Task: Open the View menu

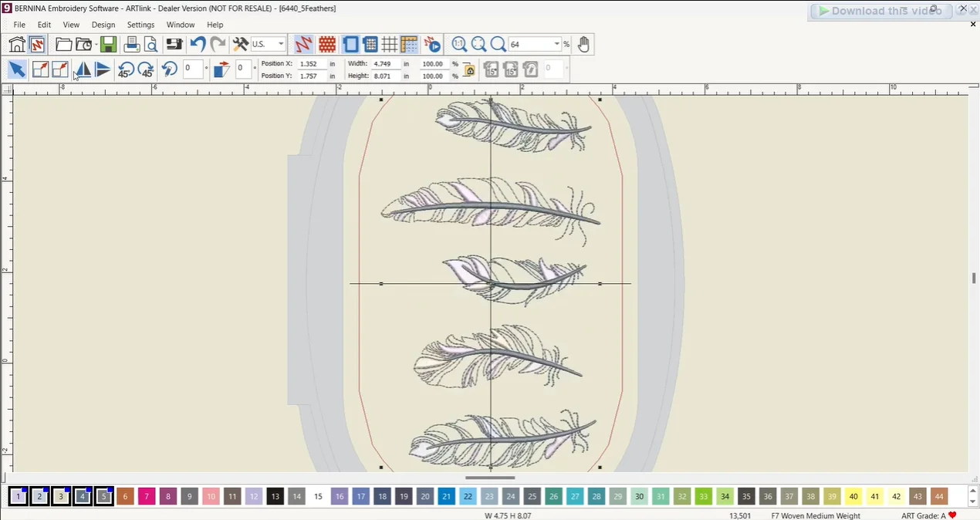Action: 71,25
